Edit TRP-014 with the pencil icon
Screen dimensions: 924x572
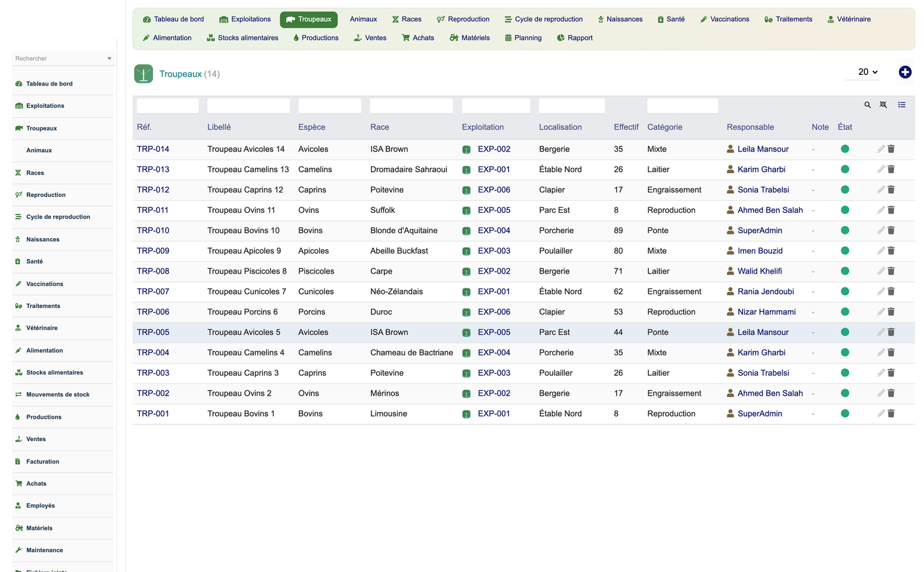click(x=881, y=149)
